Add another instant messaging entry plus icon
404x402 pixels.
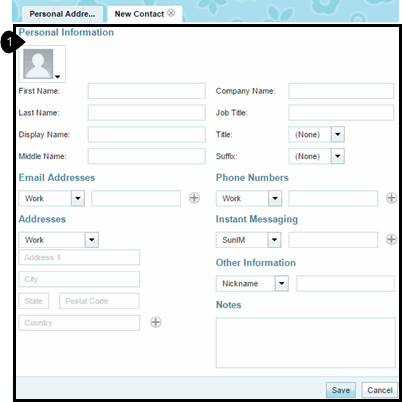pos(391,239)
